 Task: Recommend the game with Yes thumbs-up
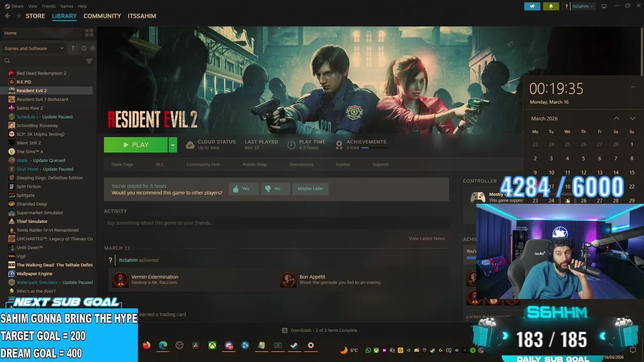point(244,189)
